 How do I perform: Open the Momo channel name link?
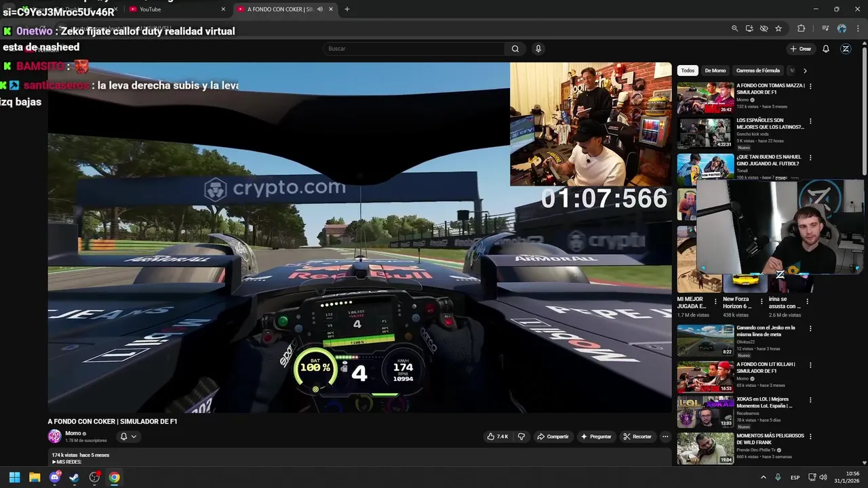click(x=73, y=433)
